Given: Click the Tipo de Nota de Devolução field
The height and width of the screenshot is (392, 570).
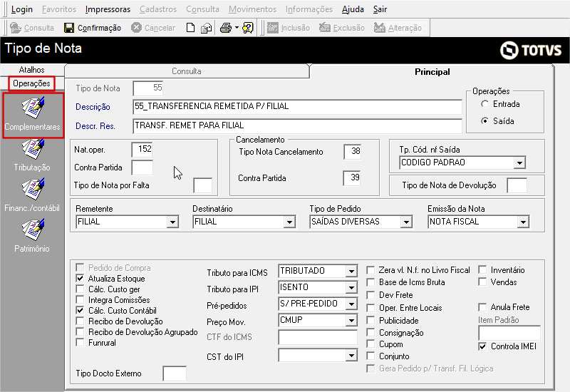Looking at the screenshot, I should coord(517,185).
